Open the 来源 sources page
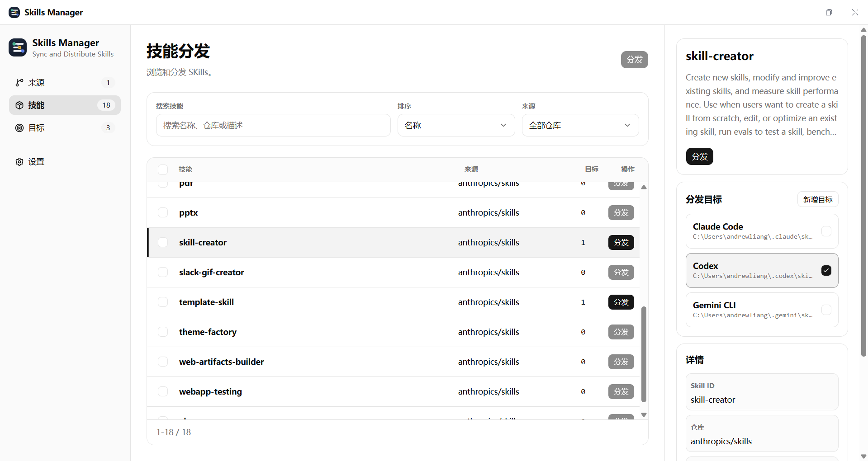The height and width of the screenshot is (461, 868). coord(65,83)
